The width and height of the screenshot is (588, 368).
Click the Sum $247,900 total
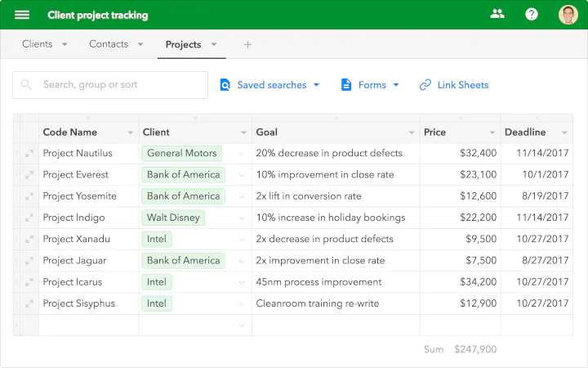click(460, 349)
